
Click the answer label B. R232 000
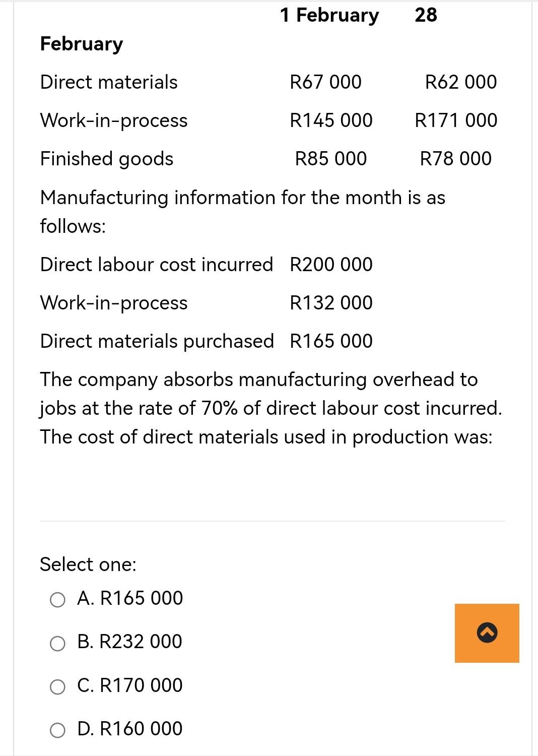click(129, 642)
